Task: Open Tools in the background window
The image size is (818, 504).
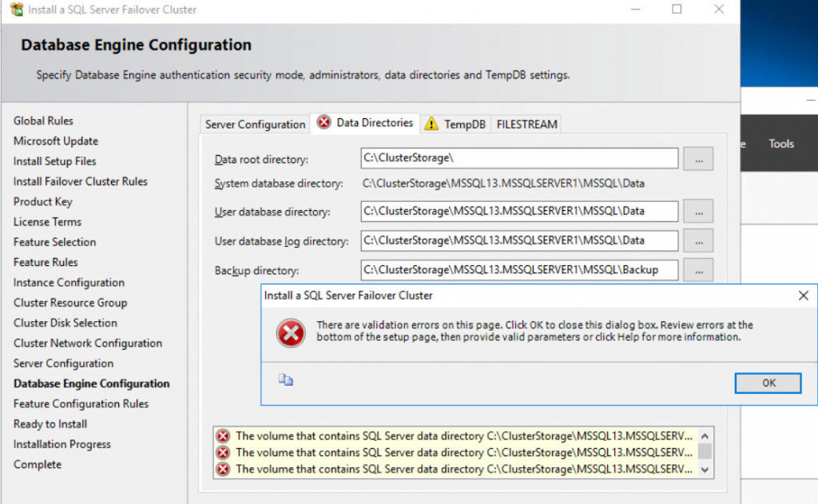Action: coord(781,144)
